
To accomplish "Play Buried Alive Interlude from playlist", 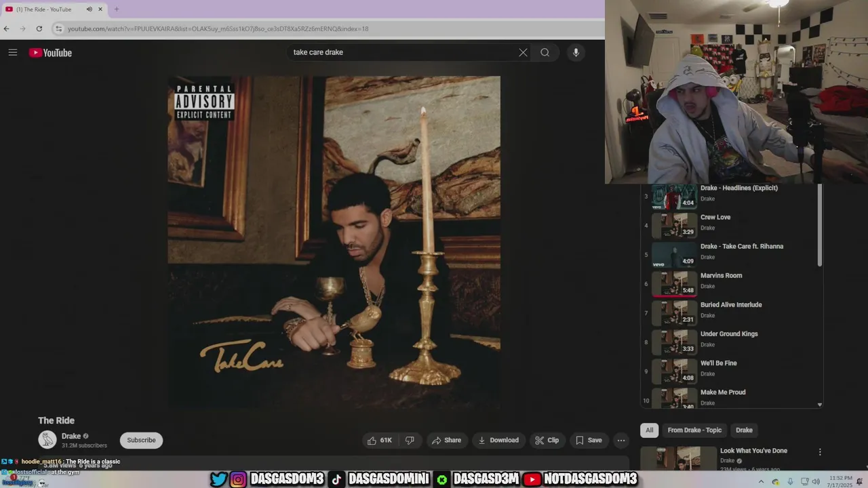I will 731,304.
